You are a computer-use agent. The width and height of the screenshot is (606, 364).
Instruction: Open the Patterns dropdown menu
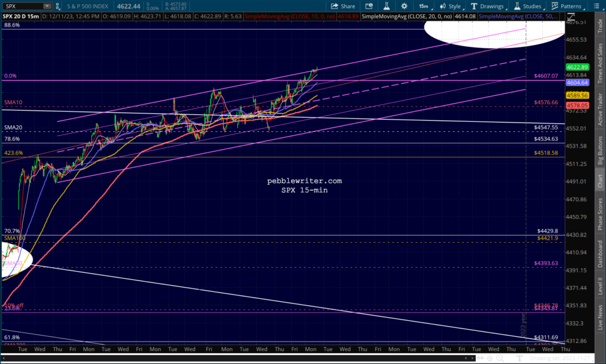tap(567, 6)
